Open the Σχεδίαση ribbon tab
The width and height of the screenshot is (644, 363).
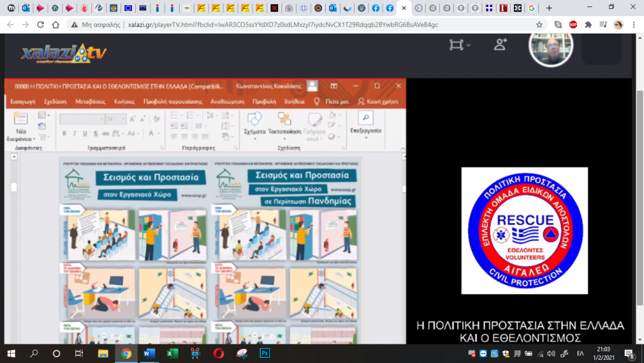pyautogui.click(x=55, y=101)
